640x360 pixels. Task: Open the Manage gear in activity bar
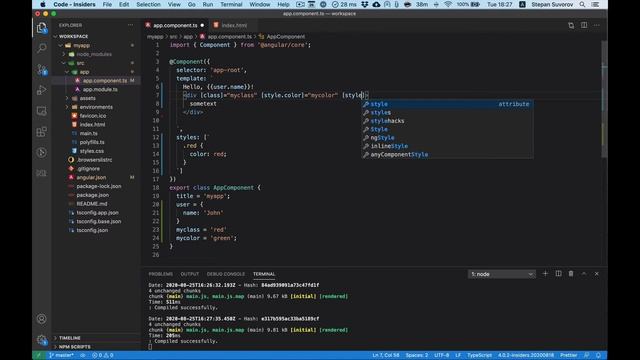point(42,339)
